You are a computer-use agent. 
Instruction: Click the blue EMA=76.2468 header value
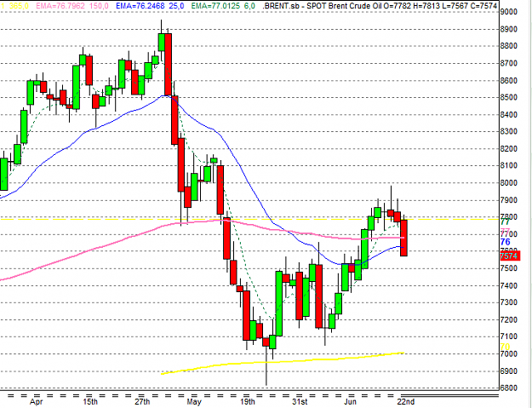pos(140,6)
